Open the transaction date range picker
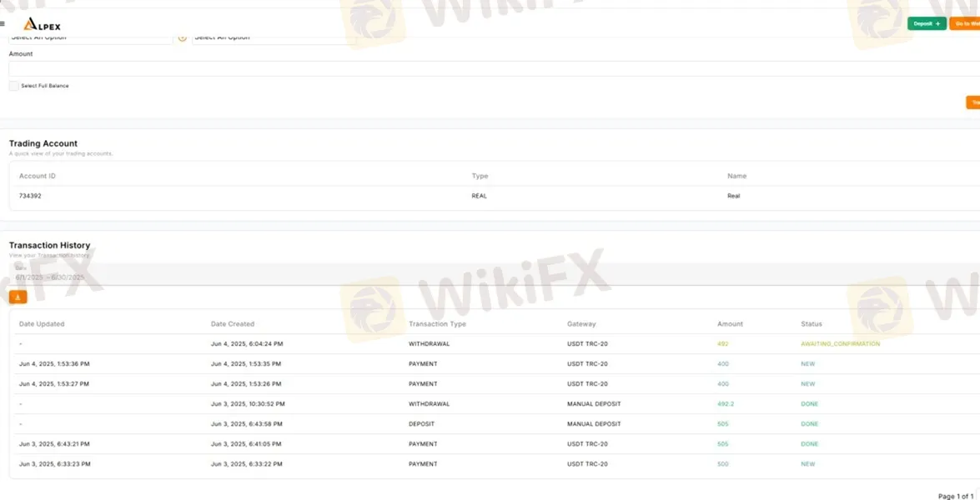Viewport: 980px width, 500px height. pos(50,277)
